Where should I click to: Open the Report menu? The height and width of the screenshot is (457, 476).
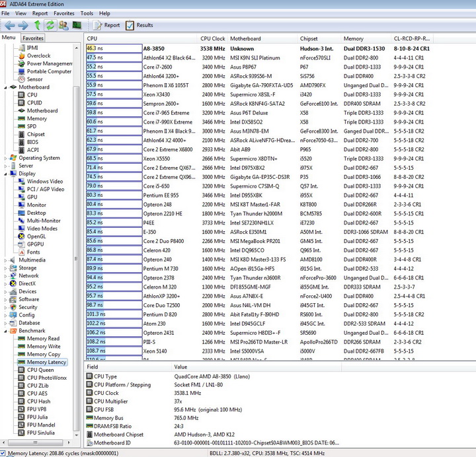(x=40, y=13)
